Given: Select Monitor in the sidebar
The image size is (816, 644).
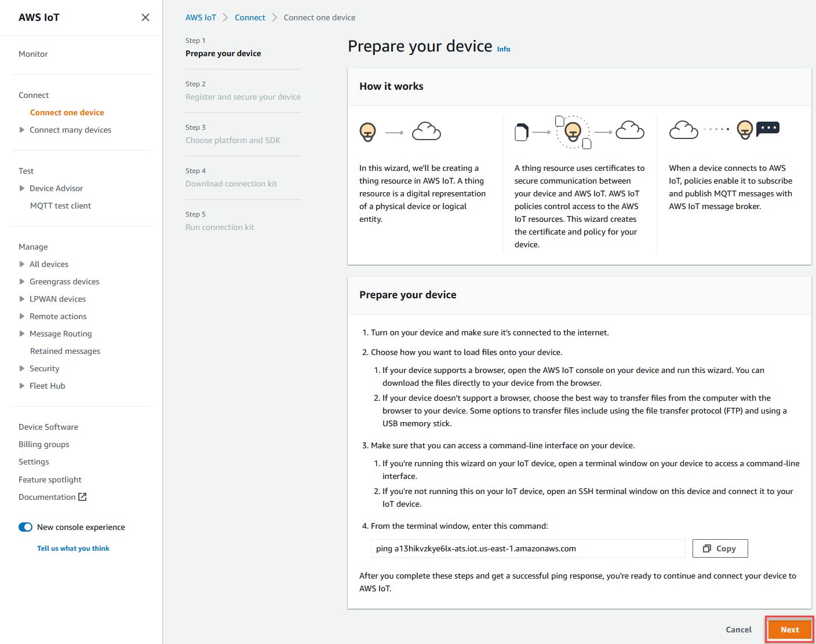Looking at the screenshot, I should click(33, 53).
